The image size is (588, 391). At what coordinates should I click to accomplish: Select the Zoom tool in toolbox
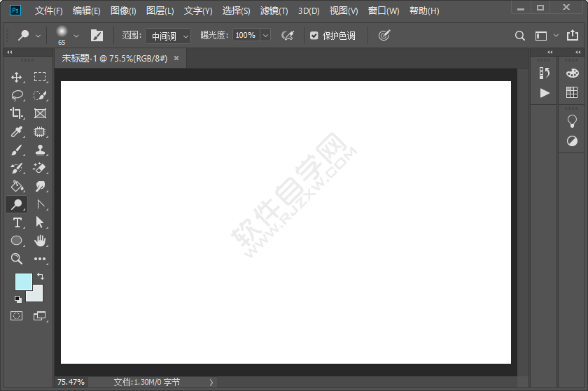(x=17, y=259)
